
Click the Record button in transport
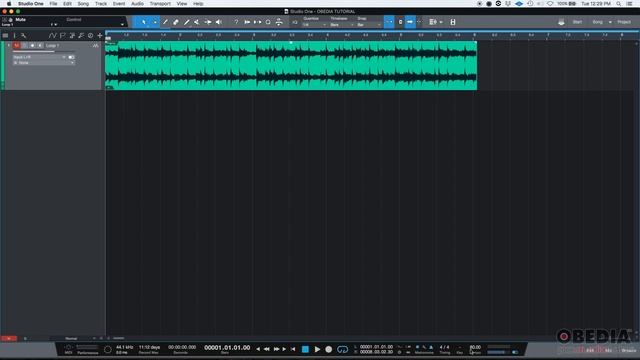[x=329, y=349]
